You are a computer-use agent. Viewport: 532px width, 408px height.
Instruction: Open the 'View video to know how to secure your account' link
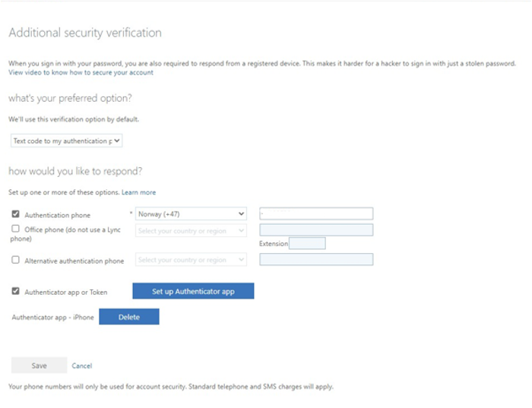click(x=81, y=73)
